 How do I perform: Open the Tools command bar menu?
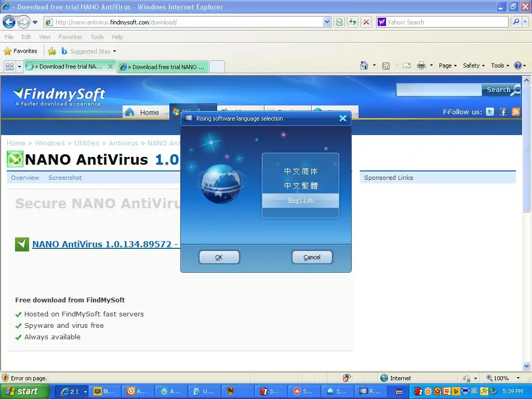pyautogui.click(x=500, y=65)
